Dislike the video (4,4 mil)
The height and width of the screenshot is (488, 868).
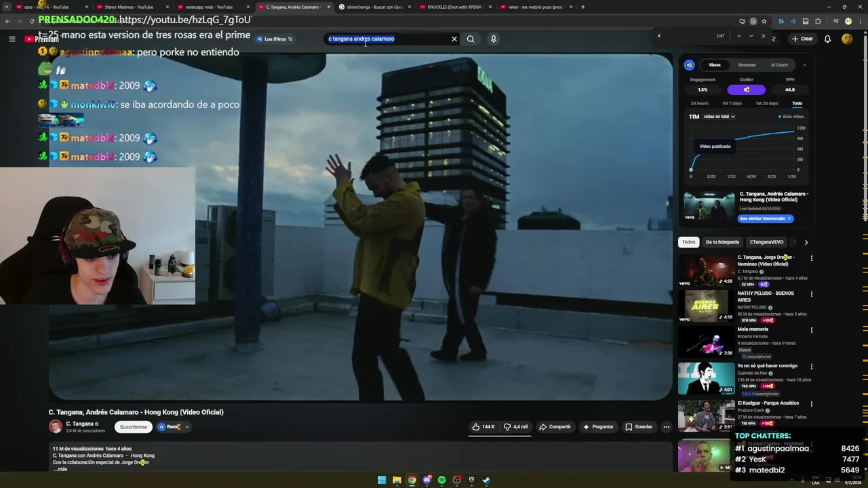[515, 427]
